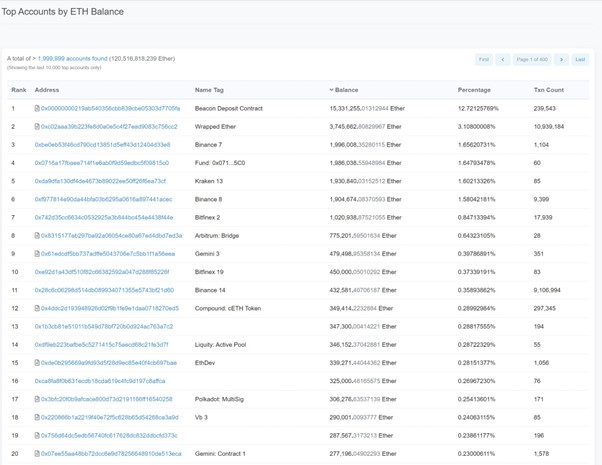Click contract icon for Arbitrum: Bridge row
This screenshot has width=602, height=465.
(x=37, y=236)
